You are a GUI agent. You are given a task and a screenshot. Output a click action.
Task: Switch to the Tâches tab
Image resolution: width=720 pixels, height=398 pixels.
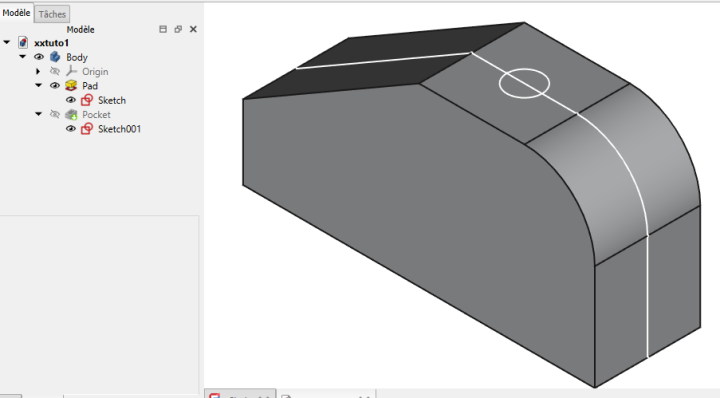click(52, 14)
